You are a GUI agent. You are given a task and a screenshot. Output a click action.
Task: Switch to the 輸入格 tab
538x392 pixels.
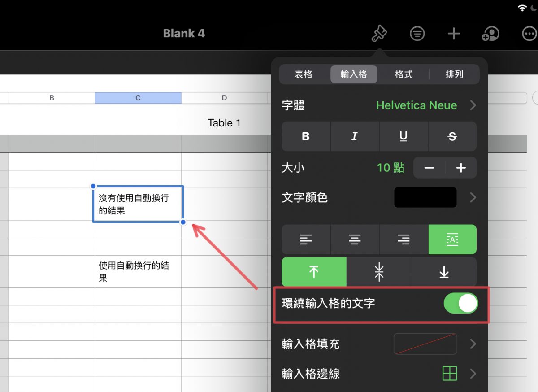click(354, 74)
